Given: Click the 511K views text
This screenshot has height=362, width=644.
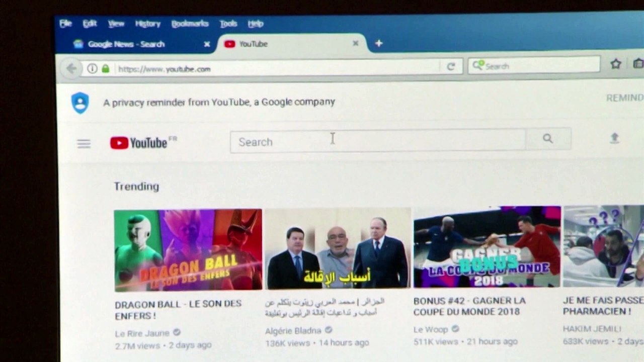Looking at the screenshot, I should click(436, 342).
